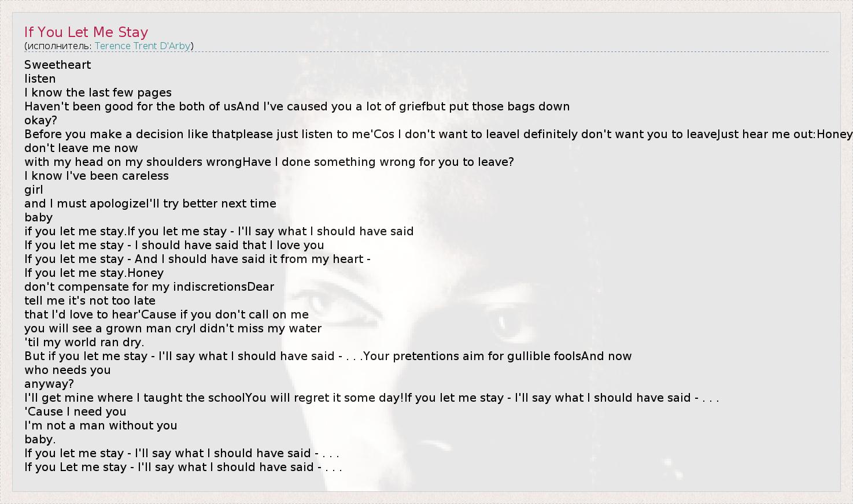
Task: Click the lyric line "listen"
Action: (x=40, y=79)
